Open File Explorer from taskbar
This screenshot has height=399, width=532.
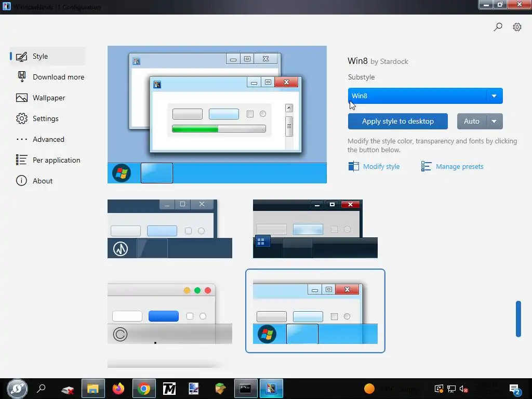[x=93, y=389]
